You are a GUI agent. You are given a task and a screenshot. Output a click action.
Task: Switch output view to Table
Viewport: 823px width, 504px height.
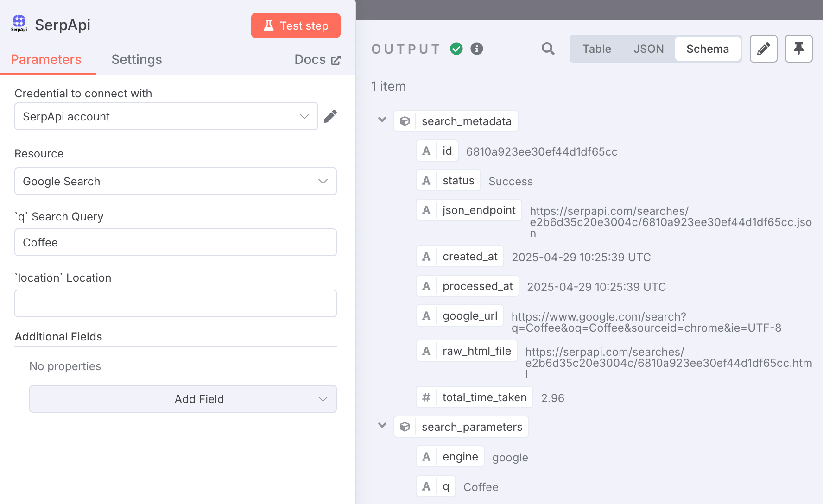(x=596, y=49)
